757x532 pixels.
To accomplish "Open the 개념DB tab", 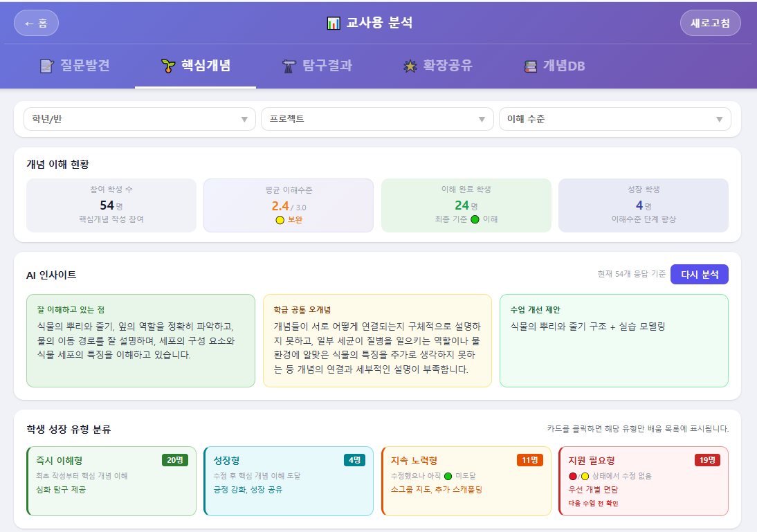I will coord(555,66).
